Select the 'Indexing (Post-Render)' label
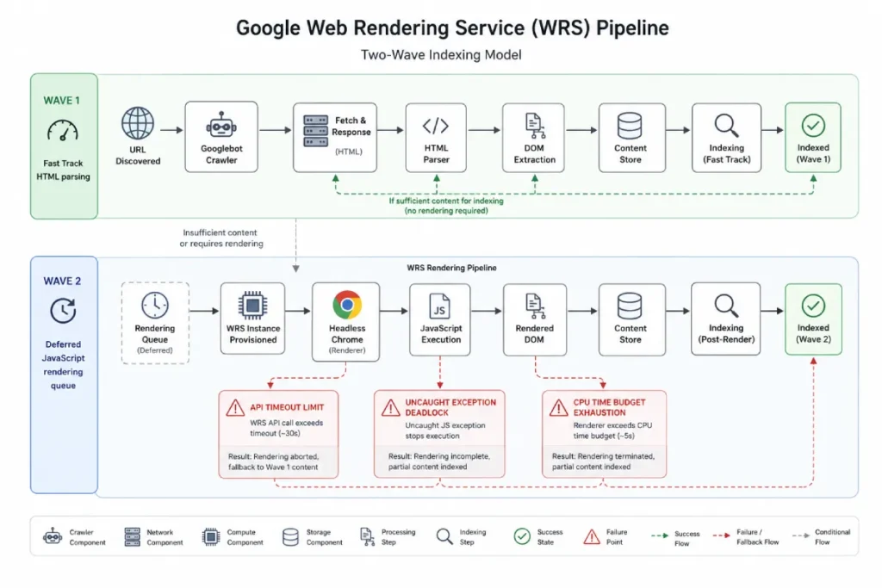This screenshot has height=588, width=882. click(726, 333)
